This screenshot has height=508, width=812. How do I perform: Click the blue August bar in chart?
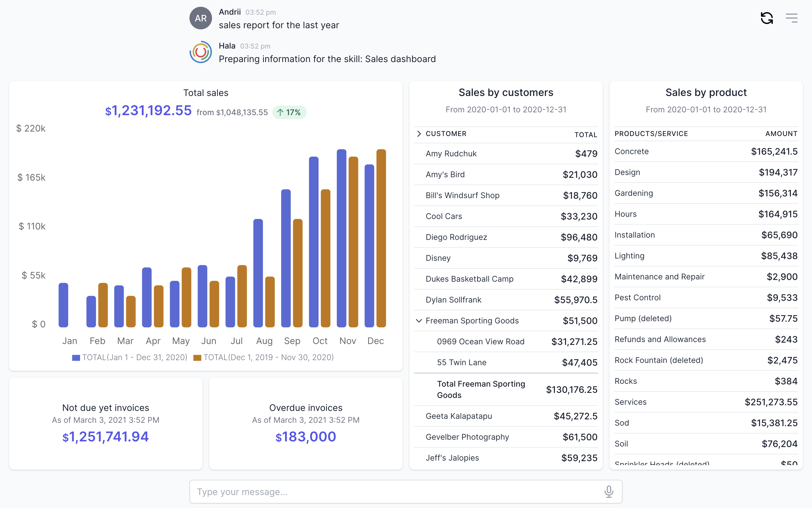point(258,273)
